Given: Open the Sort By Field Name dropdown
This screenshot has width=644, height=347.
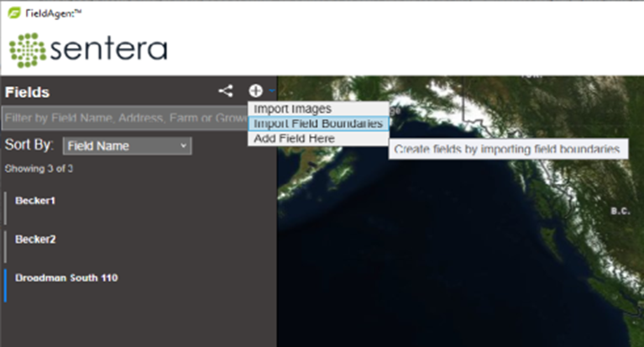Looking at the screenshot, I should [128, 146].
